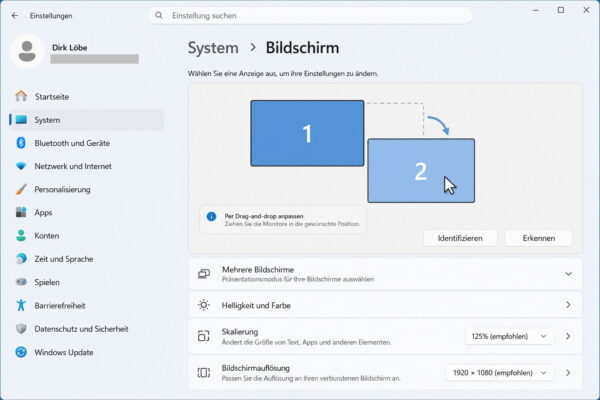Open the Apps settings page

tap(87, 212)
